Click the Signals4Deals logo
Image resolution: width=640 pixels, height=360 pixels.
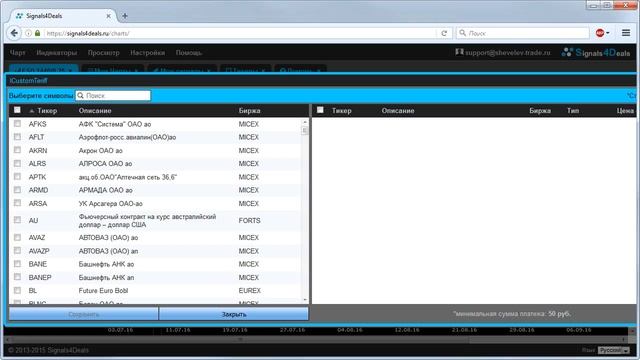tap(596, 53)
